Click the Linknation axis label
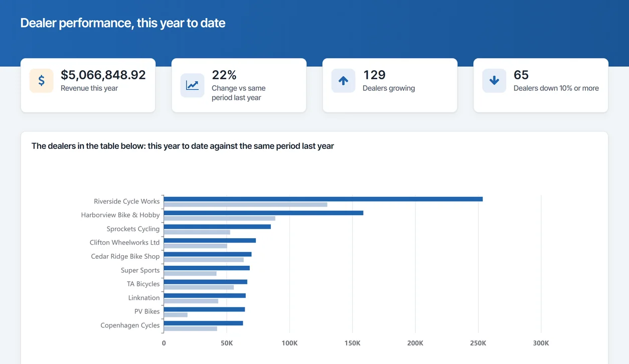Screen dimensions: 629x364 (x=144, y=298)
